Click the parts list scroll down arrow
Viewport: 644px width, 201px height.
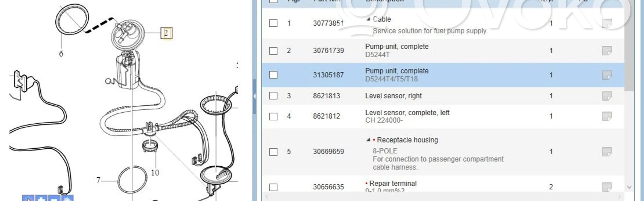point(629,187)
